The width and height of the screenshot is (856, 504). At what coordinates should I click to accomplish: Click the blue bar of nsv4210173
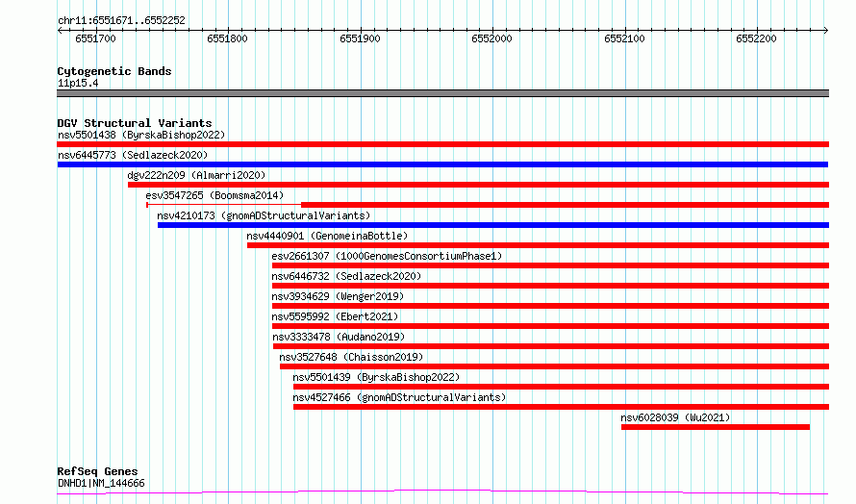(x=493, y=225)
